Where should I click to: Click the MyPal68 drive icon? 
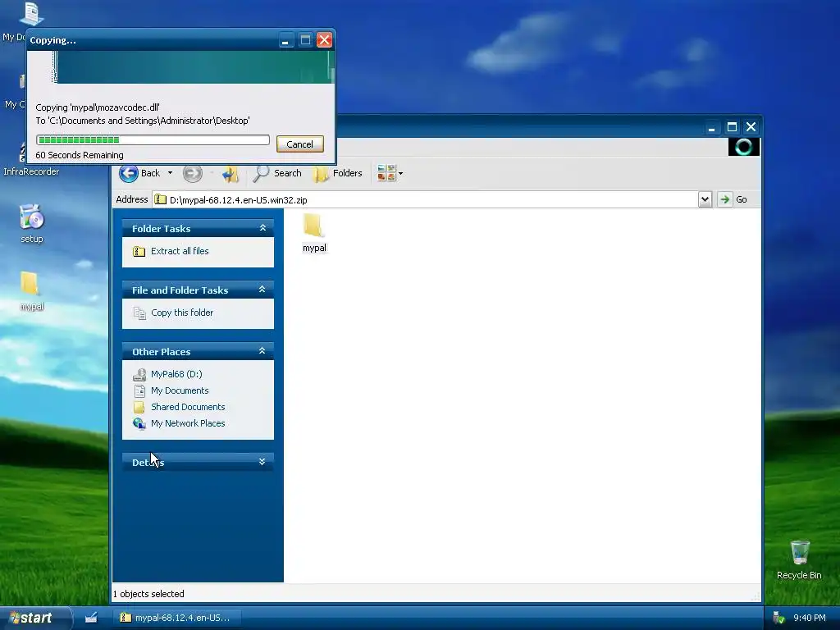[x=139, y=374]
